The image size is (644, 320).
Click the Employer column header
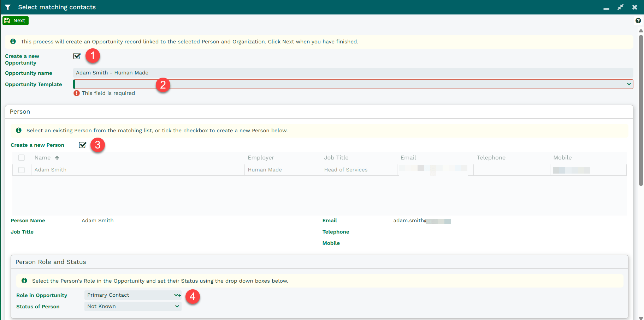[x=261, y=158]
